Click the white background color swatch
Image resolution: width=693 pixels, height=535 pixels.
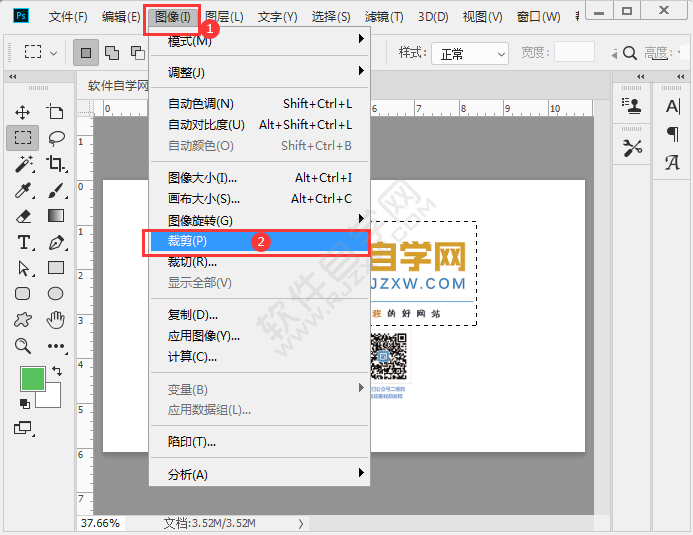click(x=52, y=398)
